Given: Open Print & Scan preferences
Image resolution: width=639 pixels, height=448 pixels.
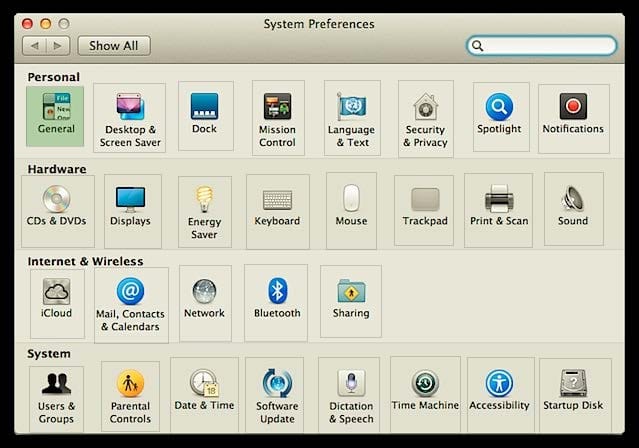Looking at the screenshot, I should (x=498, y=210).
